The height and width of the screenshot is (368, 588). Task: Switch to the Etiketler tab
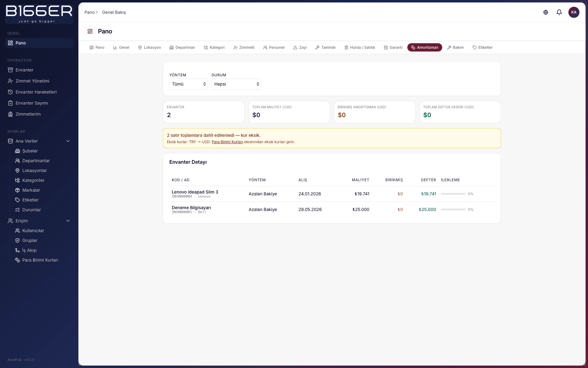click(483, 48)
